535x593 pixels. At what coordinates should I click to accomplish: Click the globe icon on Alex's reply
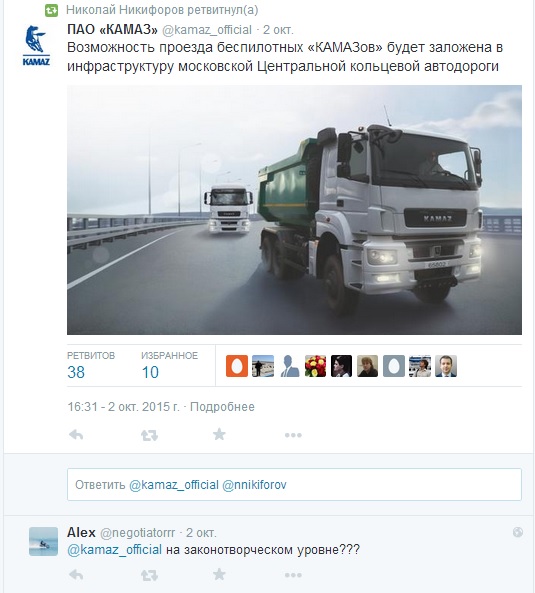click(518, 532)
